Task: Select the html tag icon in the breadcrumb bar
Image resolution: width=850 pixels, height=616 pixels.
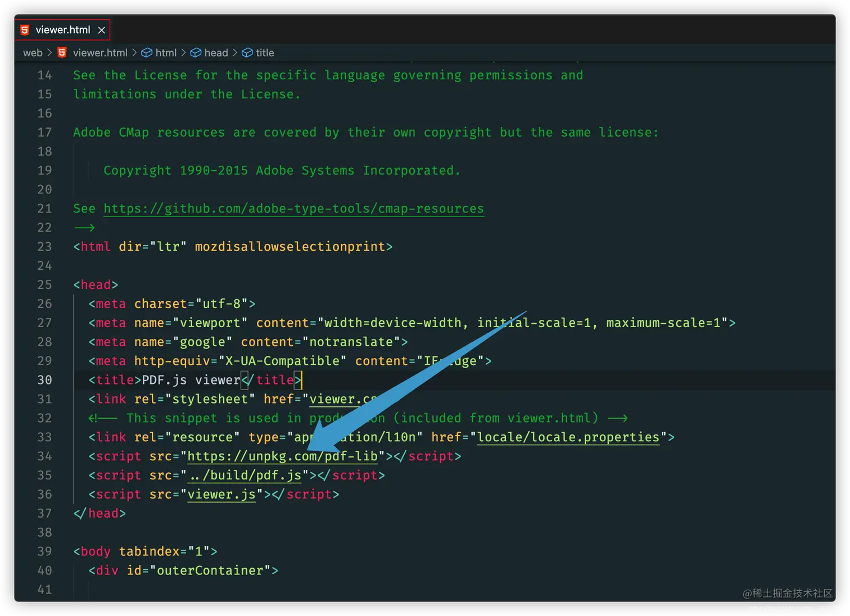Action: [147, 52]
